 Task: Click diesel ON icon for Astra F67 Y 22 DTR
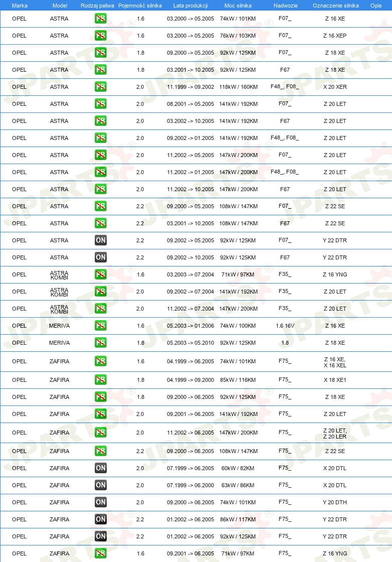click(101, 257)
